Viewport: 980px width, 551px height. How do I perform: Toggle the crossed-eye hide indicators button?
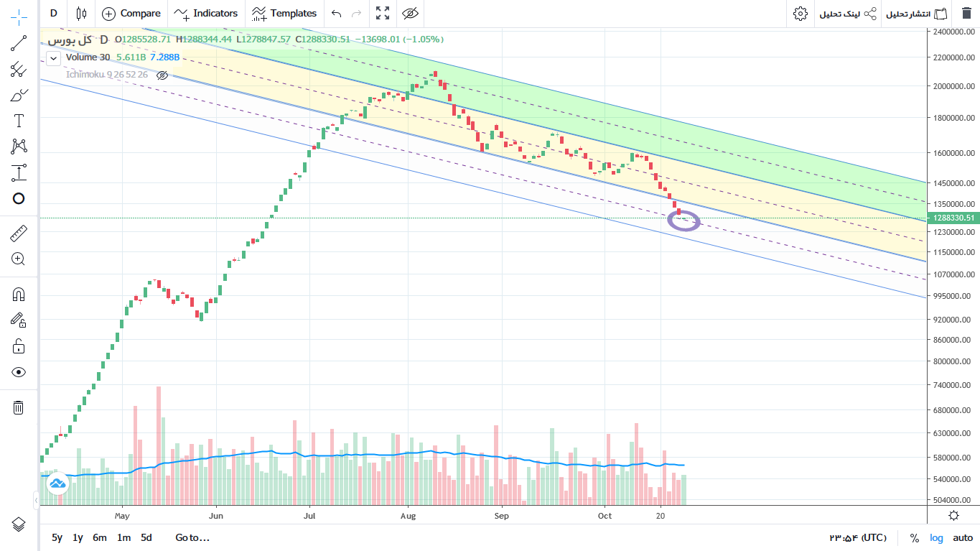tap(410, 13)
